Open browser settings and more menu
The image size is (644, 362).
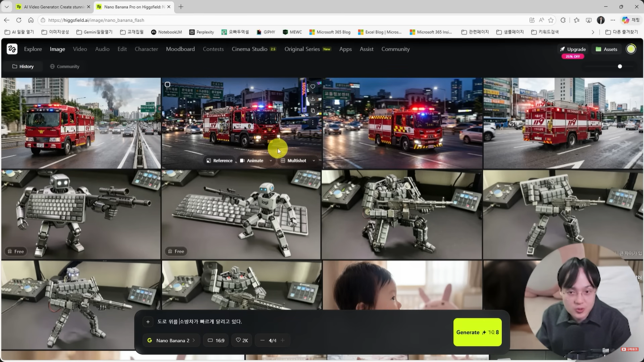pos(613,20)
